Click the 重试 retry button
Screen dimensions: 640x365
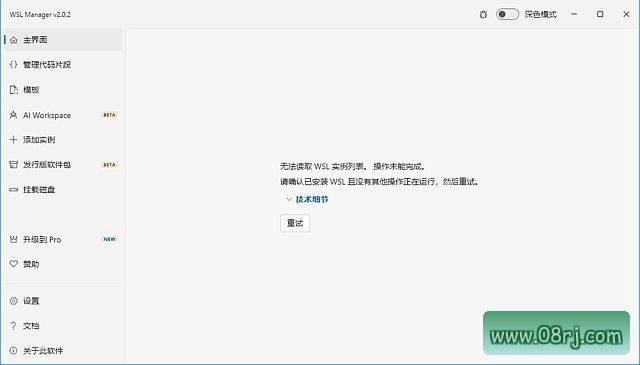[295, 223]
